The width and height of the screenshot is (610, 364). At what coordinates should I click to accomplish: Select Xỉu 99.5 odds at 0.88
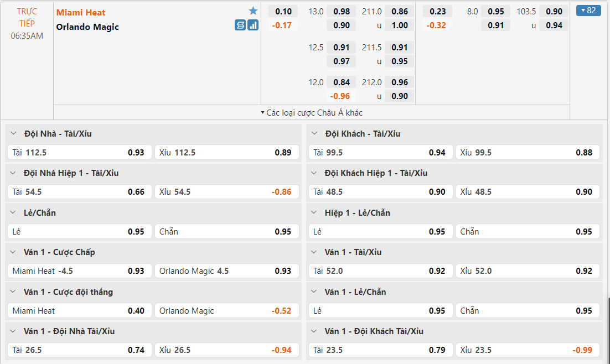528,153
